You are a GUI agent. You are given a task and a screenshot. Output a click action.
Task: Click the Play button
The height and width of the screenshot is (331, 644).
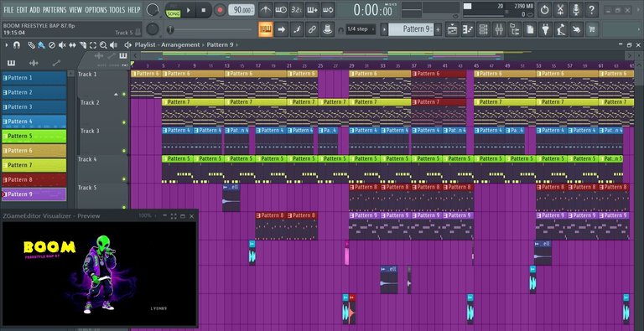point(189,10)
